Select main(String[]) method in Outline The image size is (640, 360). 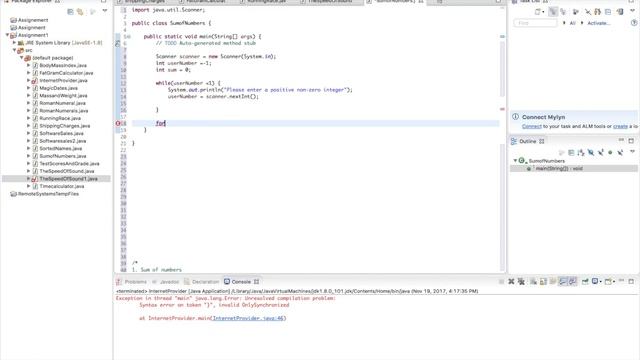[558, 169]
